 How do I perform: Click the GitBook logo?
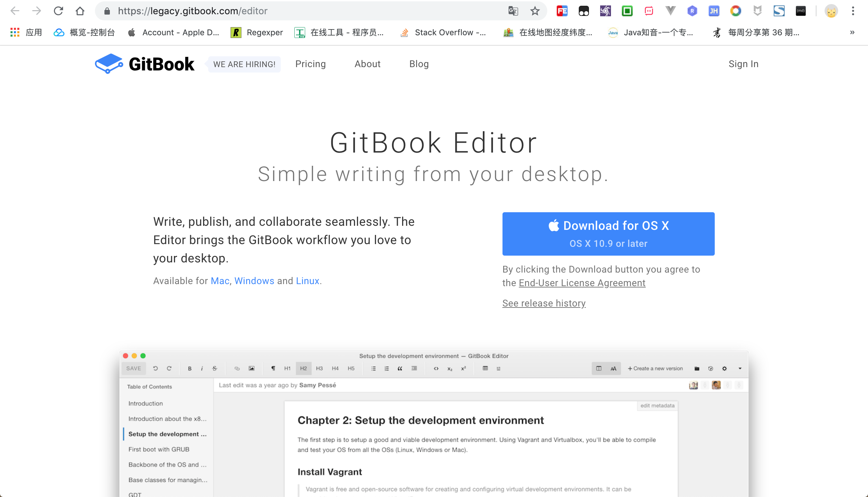tap(145, 64)
